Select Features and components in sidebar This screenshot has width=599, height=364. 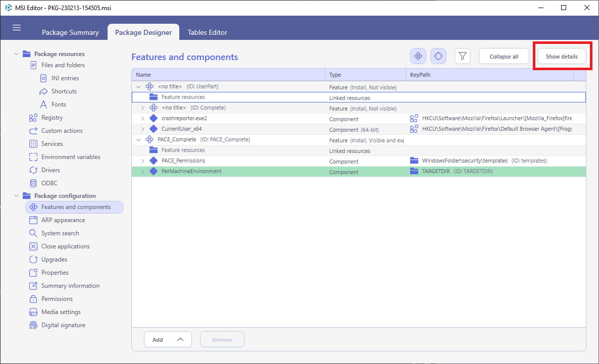click(74, 207)
